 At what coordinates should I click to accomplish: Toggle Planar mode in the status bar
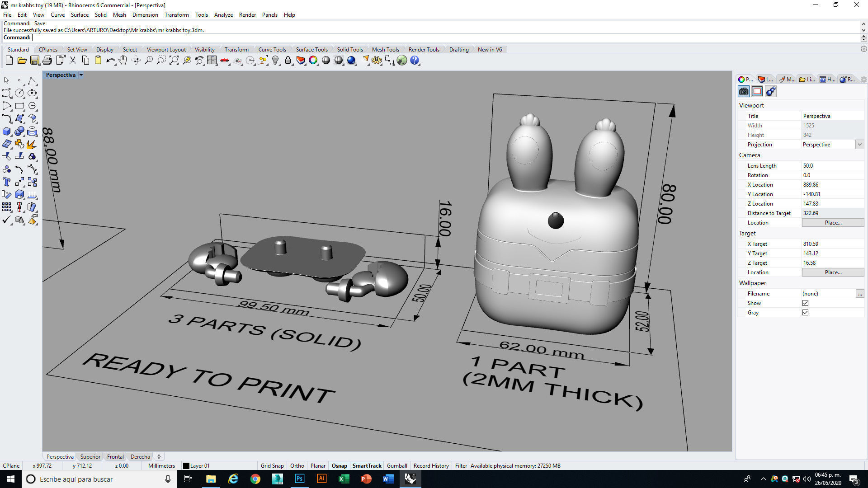(318, 466)
